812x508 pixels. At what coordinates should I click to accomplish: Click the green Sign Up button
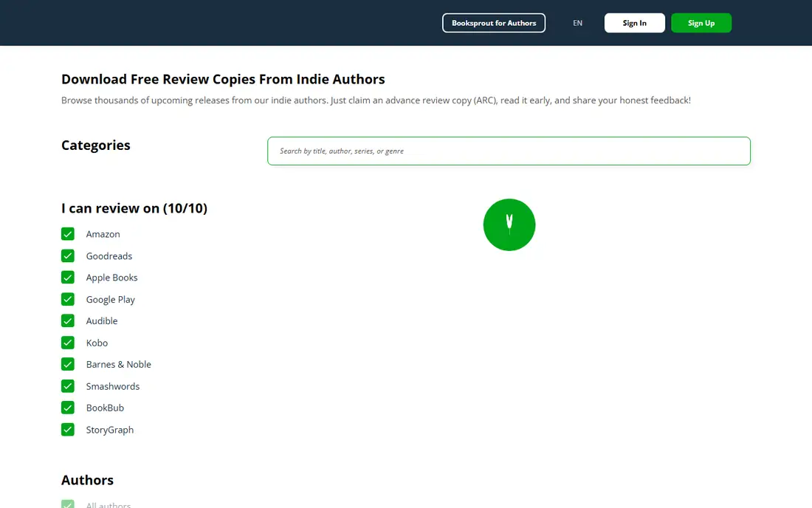(x=701, y=23)
